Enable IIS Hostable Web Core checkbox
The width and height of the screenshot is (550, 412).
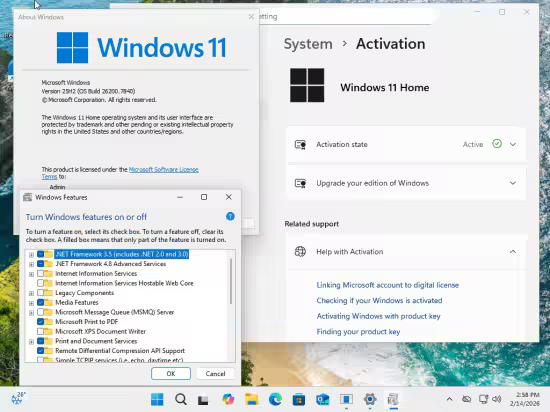(x=40, y=283)
